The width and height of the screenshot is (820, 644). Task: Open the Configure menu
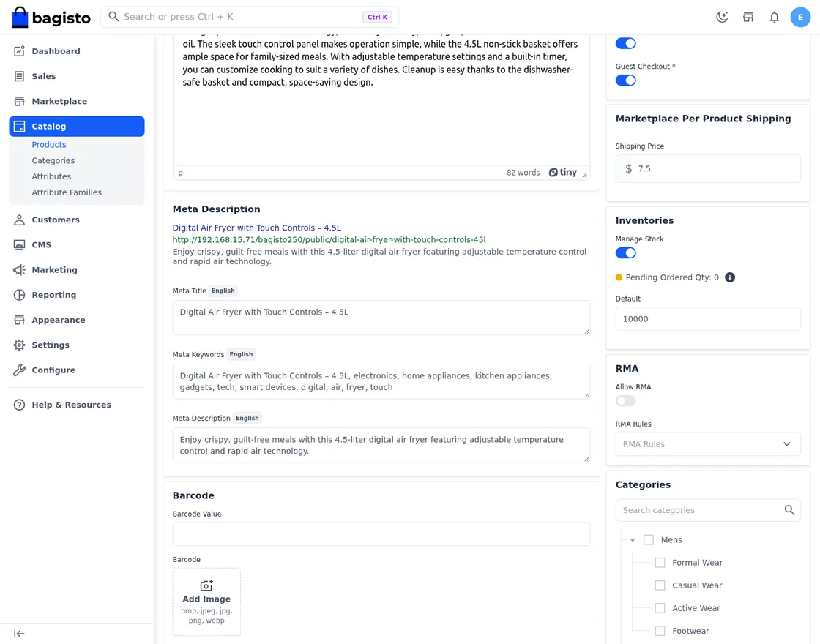point(77,370)
